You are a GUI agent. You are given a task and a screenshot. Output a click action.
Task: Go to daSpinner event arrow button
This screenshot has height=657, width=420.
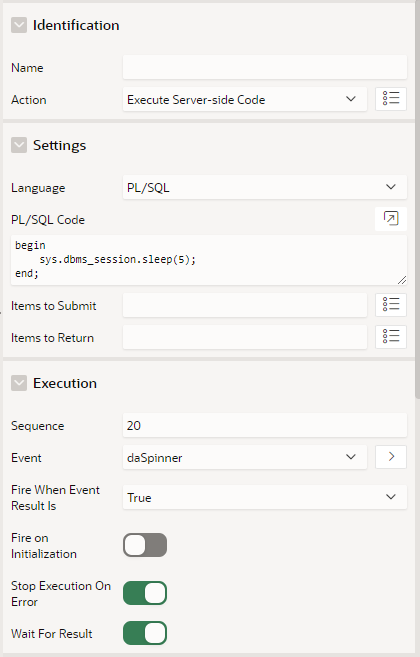point(391,457)
